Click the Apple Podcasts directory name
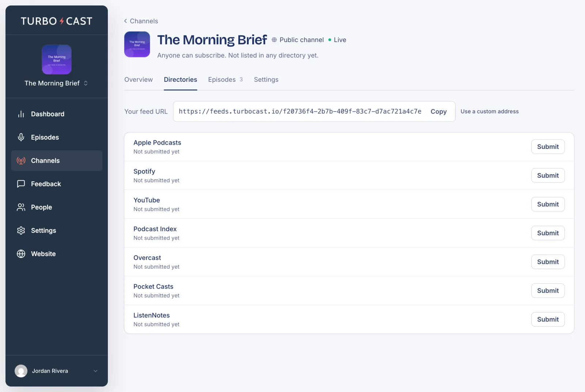 coord(157,143)
